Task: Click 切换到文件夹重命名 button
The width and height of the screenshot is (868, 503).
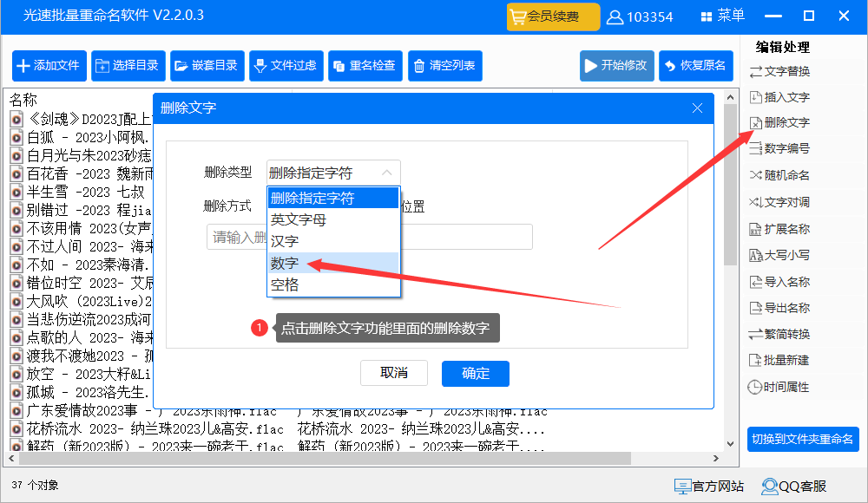Action: [803, 440]
